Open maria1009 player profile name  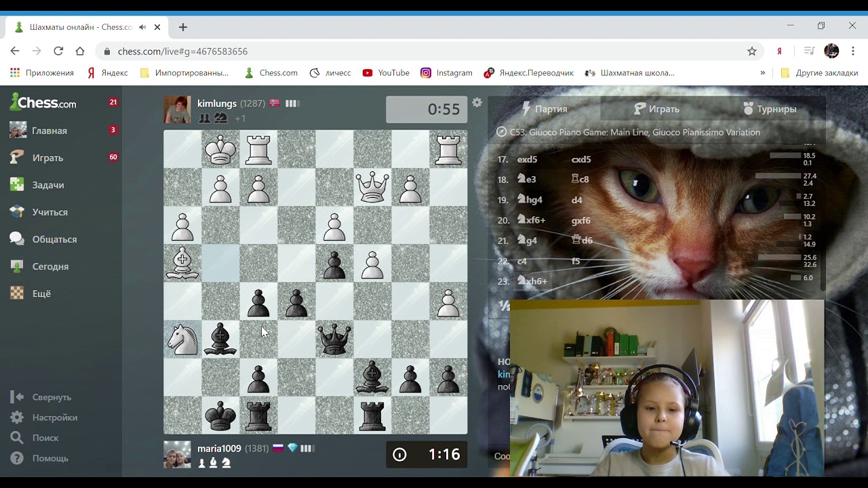tap(219, 449)
